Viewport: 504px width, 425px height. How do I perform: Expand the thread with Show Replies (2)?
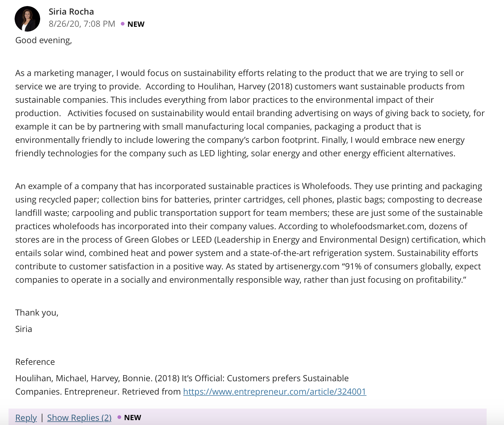click(x=79, y=417)
